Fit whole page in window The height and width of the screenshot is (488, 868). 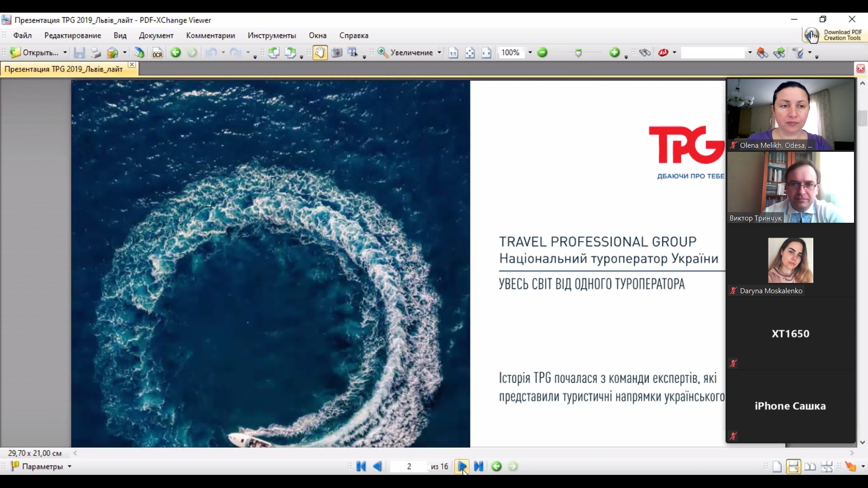tap(470, 52)
